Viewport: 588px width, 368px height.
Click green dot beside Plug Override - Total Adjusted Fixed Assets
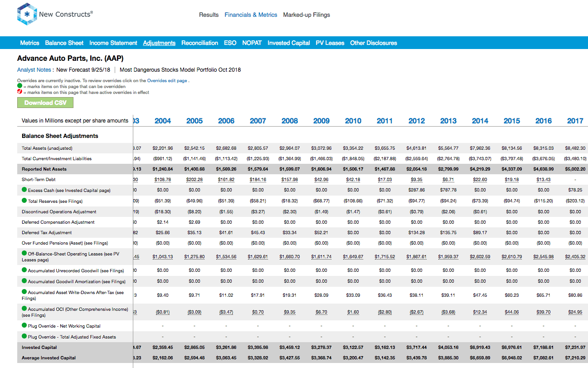coord(24,336)
